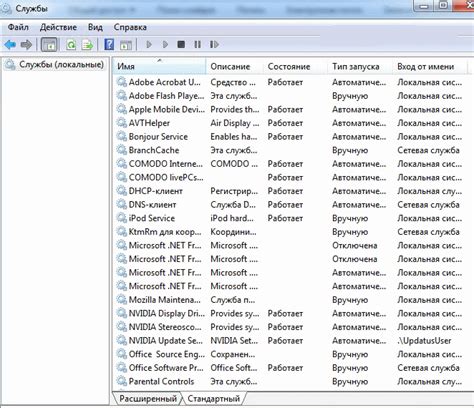Image resolution: width=474 pixels, height=408 pixels.
Task: Open the Действие menu
Action: point(58,27)
